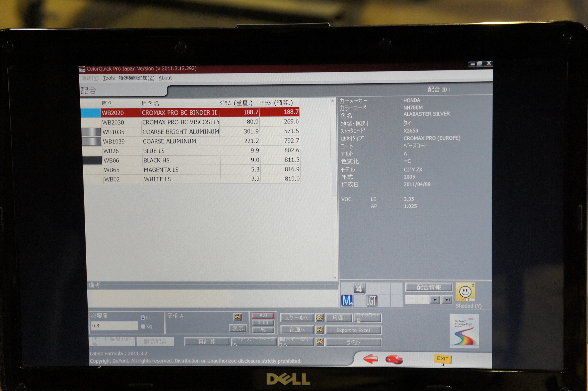Select the BLUE LS row
This screenshot has height=391, width=588.
tap(191, 150)
